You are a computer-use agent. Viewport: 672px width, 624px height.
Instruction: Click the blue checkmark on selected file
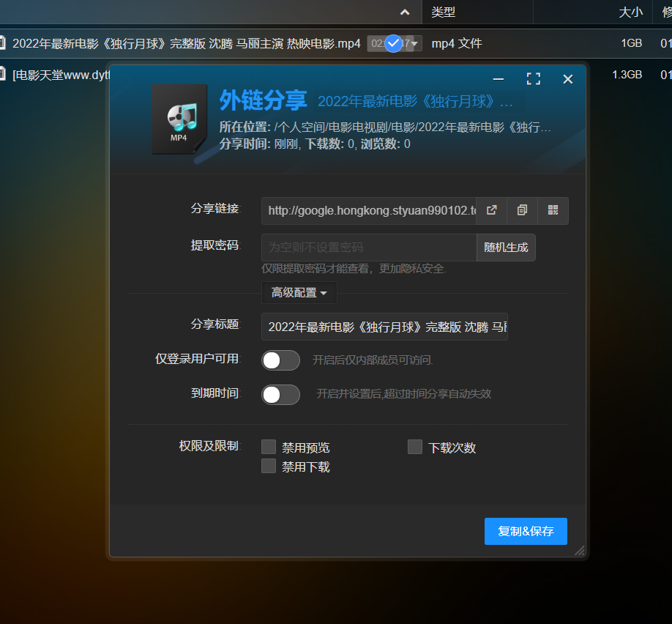pos(394,43)
